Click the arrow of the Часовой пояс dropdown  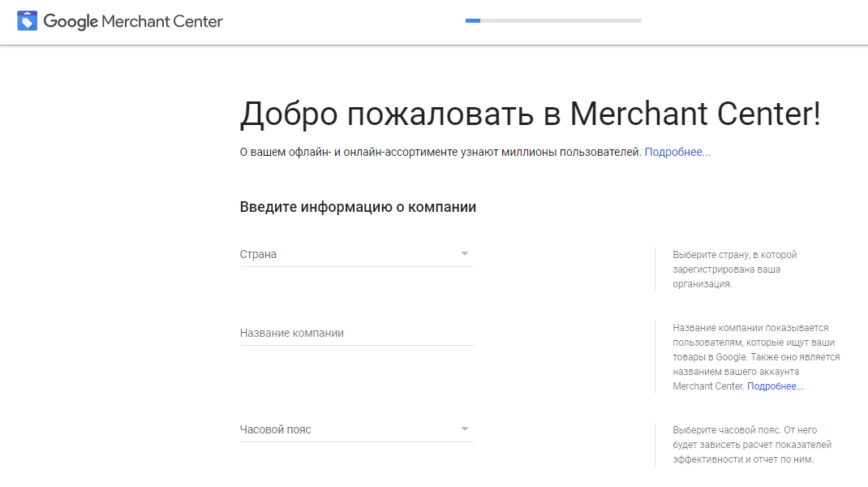tap(465, 429)
